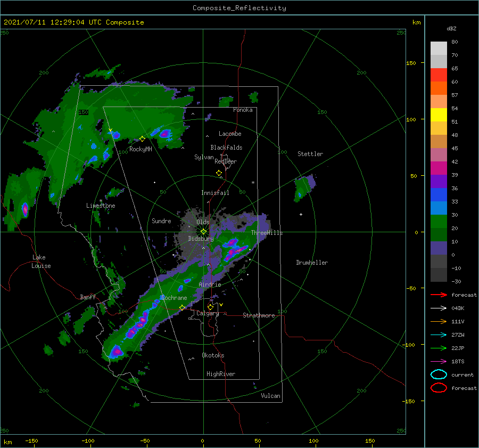Click the RockyMH label
Screen dimensions: 479x448
click(x=141, y=149)
